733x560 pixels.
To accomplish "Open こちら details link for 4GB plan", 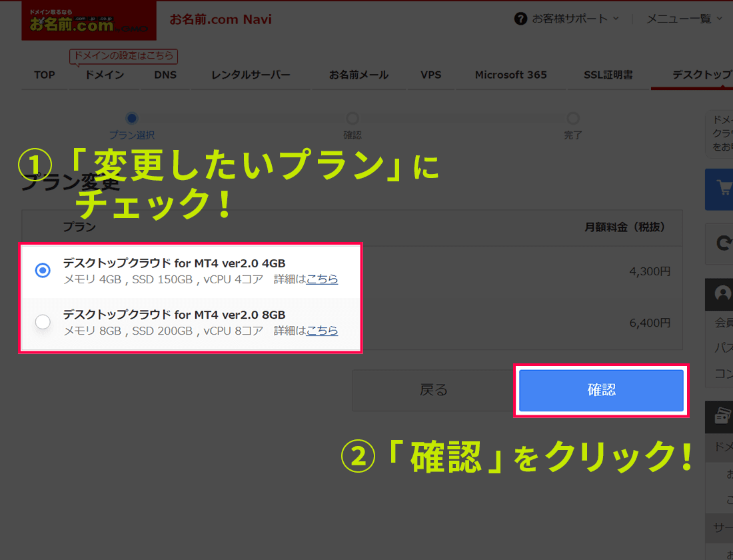I will point(322,279).
